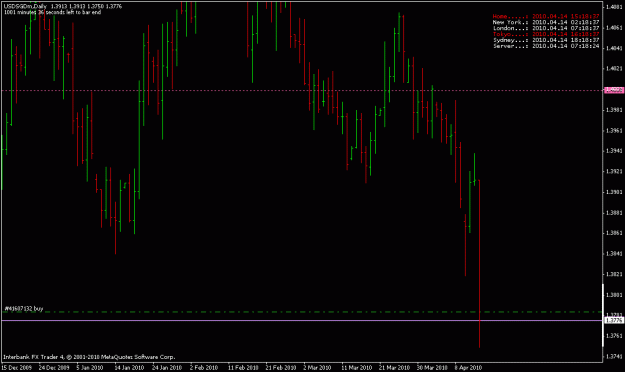
Task: Select the London clock row
Action: (x=546, y=28)
